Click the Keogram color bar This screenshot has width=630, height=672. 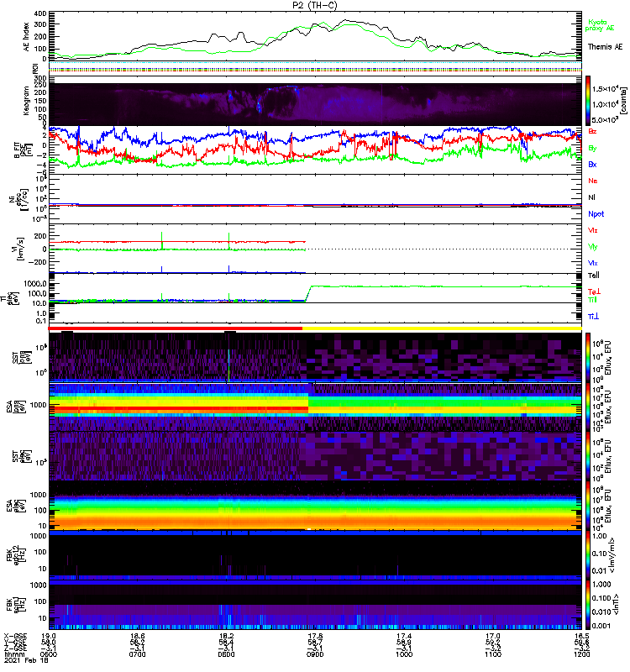coord(589,101)
